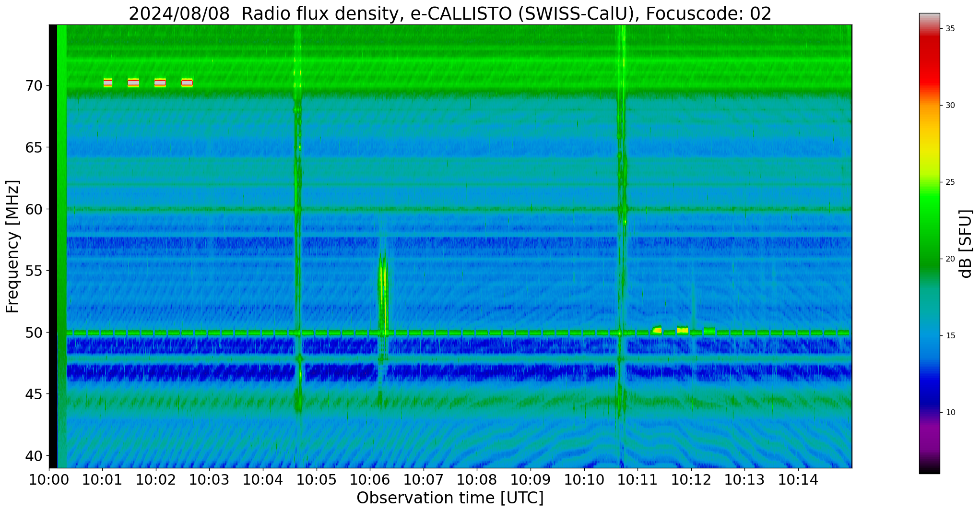980x512 pixels.
Task: Click the 10:13 time tick label
Action: click(x=744, y=480)
